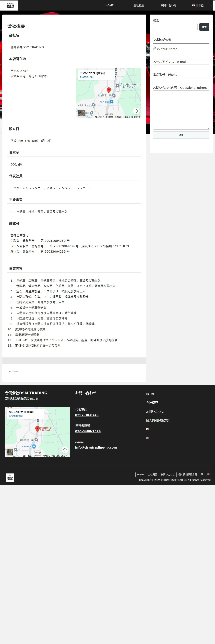Click 健自動車工業 marker on the address map
This screenshot has width=215, height=644.
click(x=114, y=95)
